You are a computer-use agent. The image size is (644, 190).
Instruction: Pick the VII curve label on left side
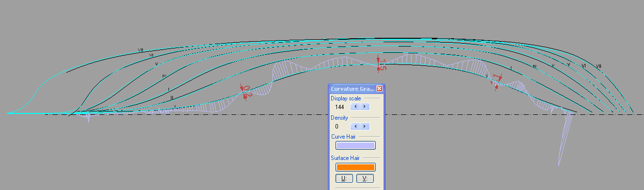click(x=140, y=49)
